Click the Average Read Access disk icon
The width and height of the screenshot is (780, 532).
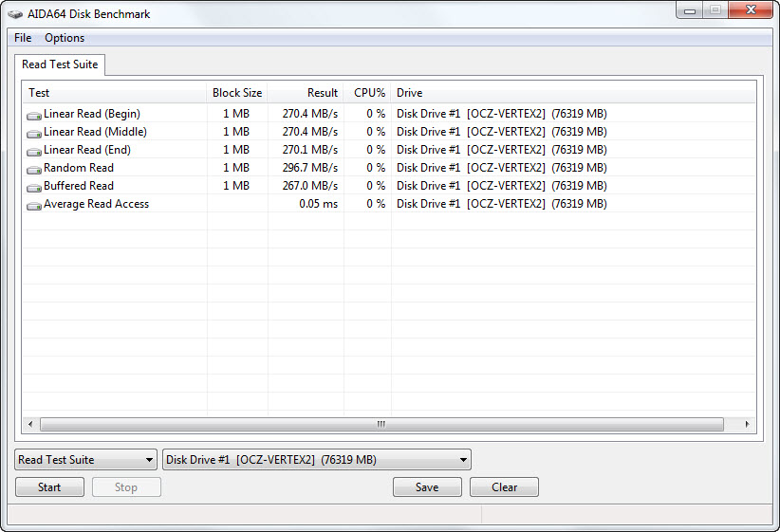point(34,205)
